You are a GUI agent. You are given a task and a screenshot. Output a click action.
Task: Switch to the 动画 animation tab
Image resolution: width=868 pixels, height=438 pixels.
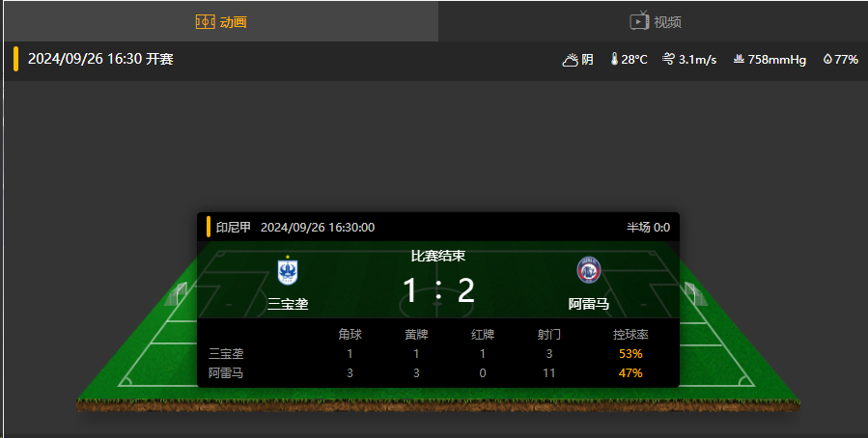pyautogui.click(x=221, y=21)
